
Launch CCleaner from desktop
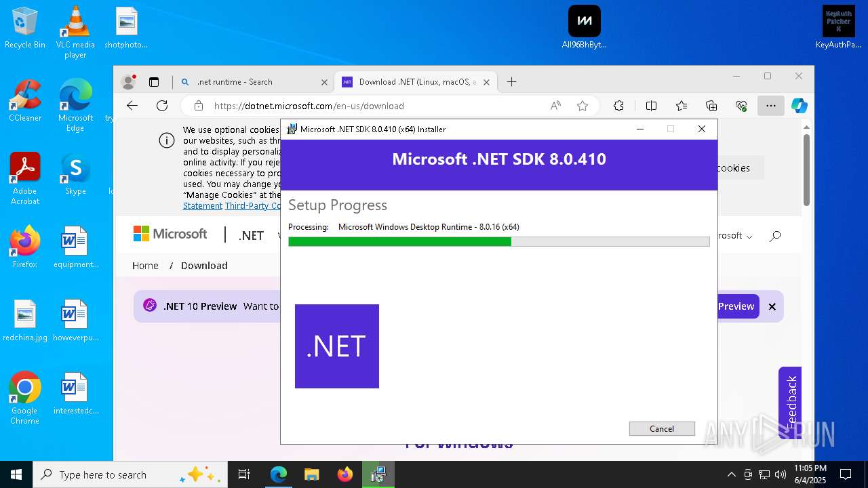25,100
